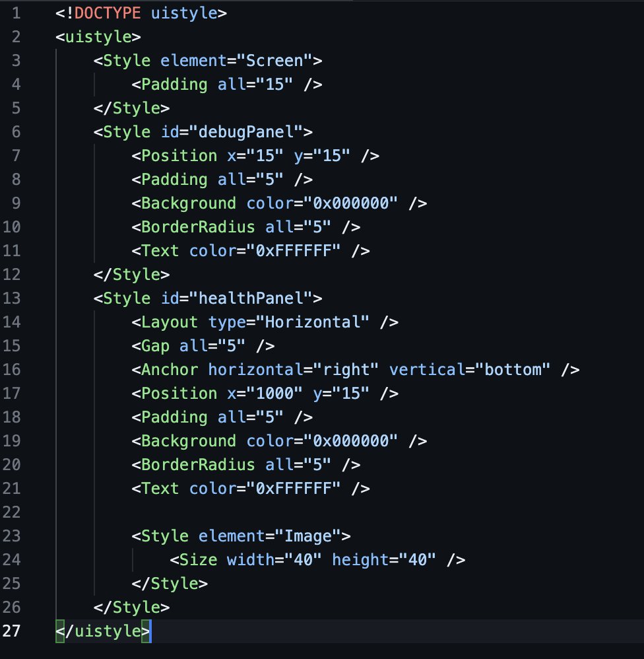Viewport: 644px width, 659px height.
Task: Click Padding tag on line 18
Action: [x=174, y=417]
